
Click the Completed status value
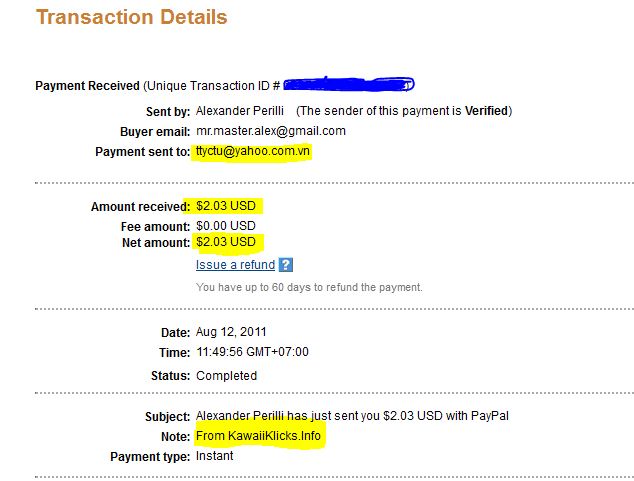[x=226, y=376]
